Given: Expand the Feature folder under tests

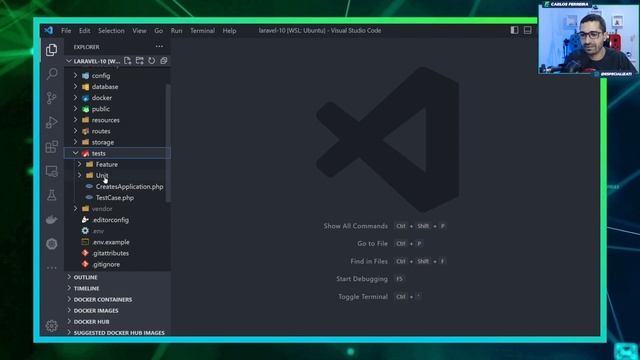Looking at the screenshot, I should pos(118,164).
